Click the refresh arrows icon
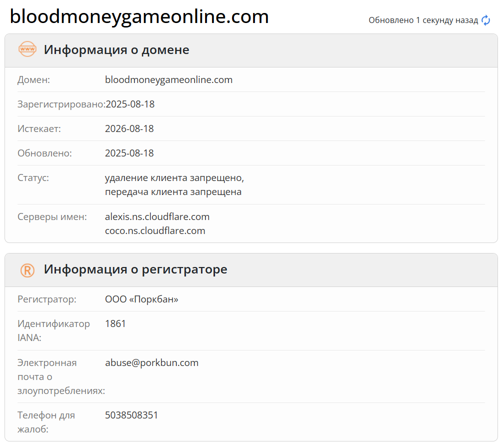504x447 pixels. 486,20
